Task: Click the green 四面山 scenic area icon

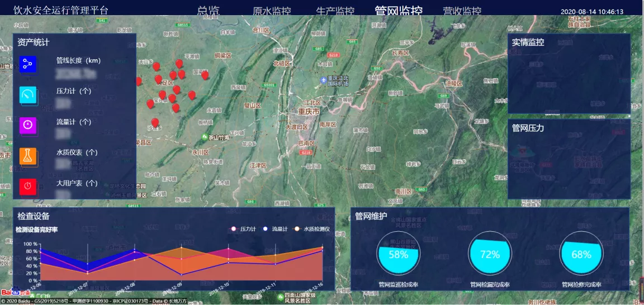Action: (281, 297)
